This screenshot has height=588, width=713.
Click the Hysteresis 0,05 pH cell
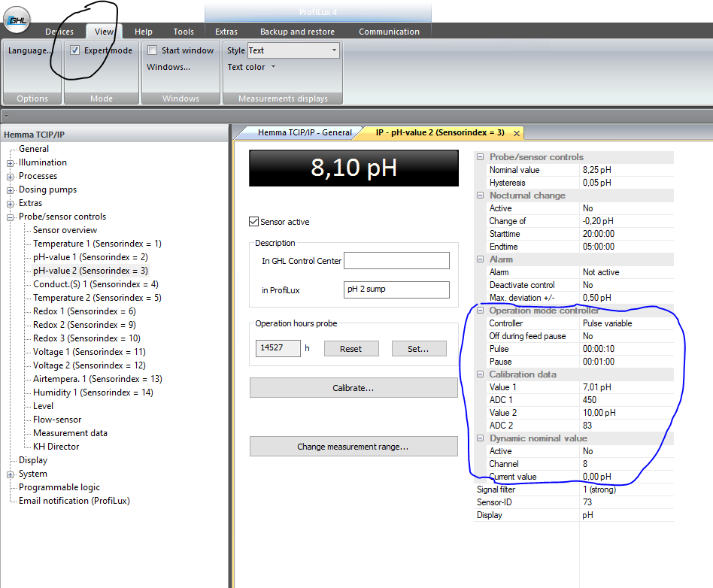[627, 183]
